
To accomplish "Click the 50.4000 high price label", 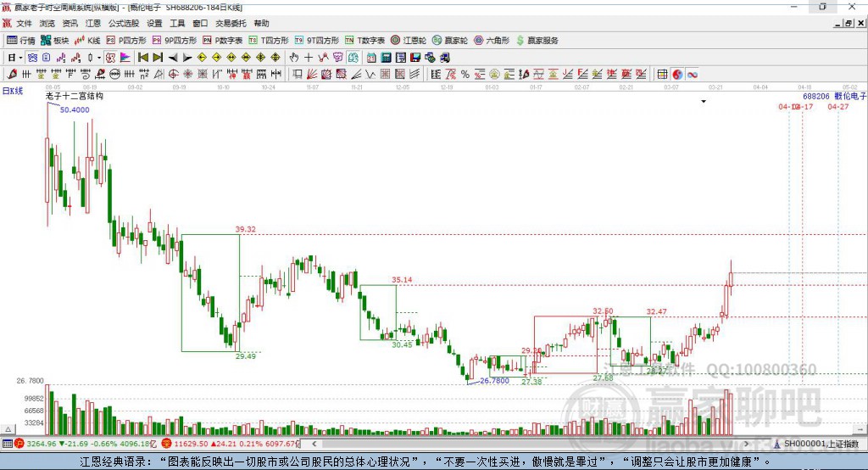I will point(75,109).
